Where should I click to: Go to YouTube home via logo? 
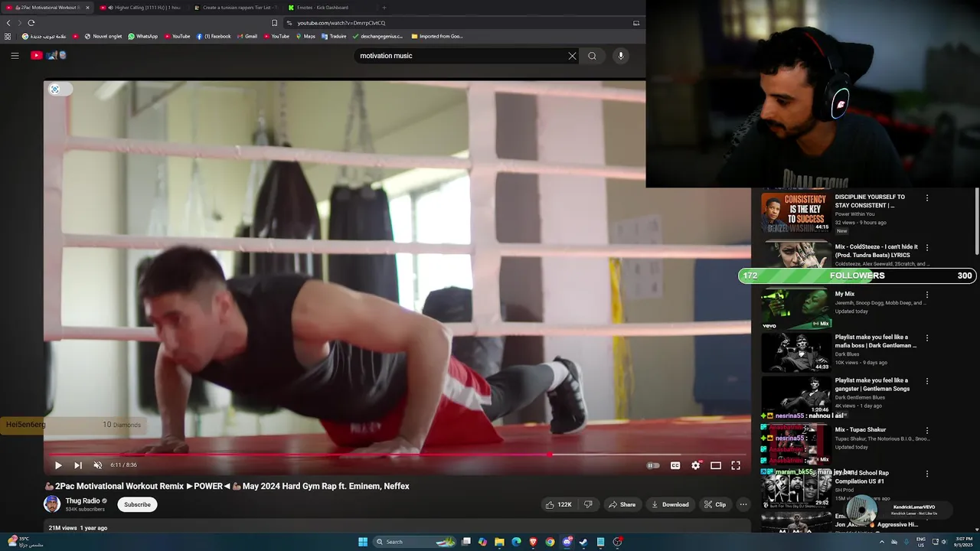(48, 55)
